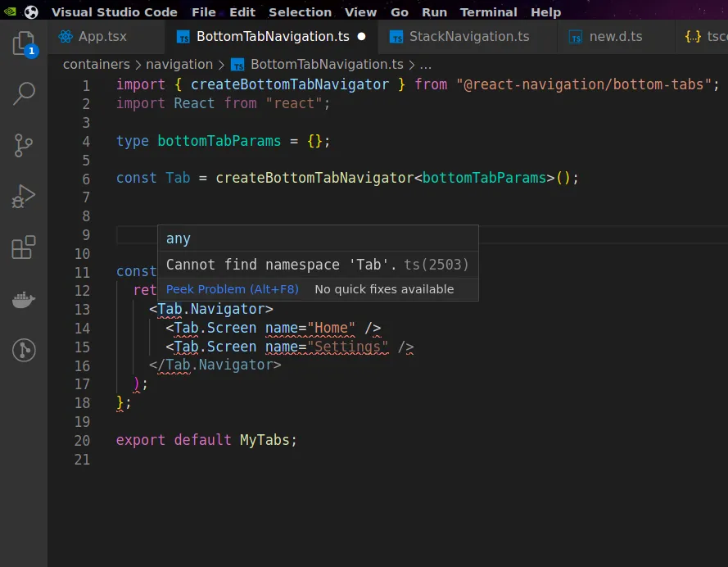This screenshot has width=728, height=567.
Task: Open the Run menu
Action: (x=434, y=12)
